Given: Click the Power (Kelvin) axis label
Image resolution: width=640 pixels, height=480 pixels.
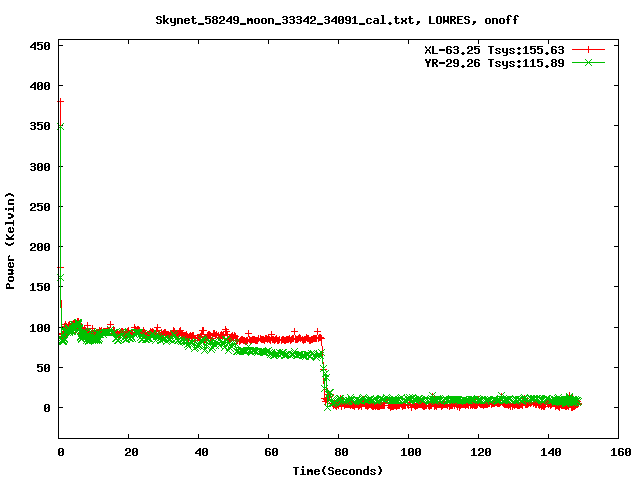Looking at the screenshot, I should [10, 241].
